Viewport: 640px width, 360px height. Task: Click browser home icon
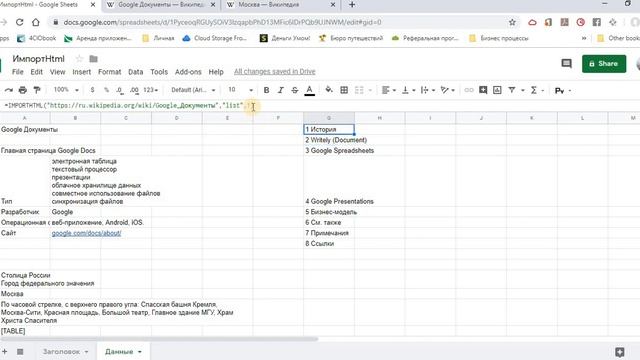coord(36,22)
